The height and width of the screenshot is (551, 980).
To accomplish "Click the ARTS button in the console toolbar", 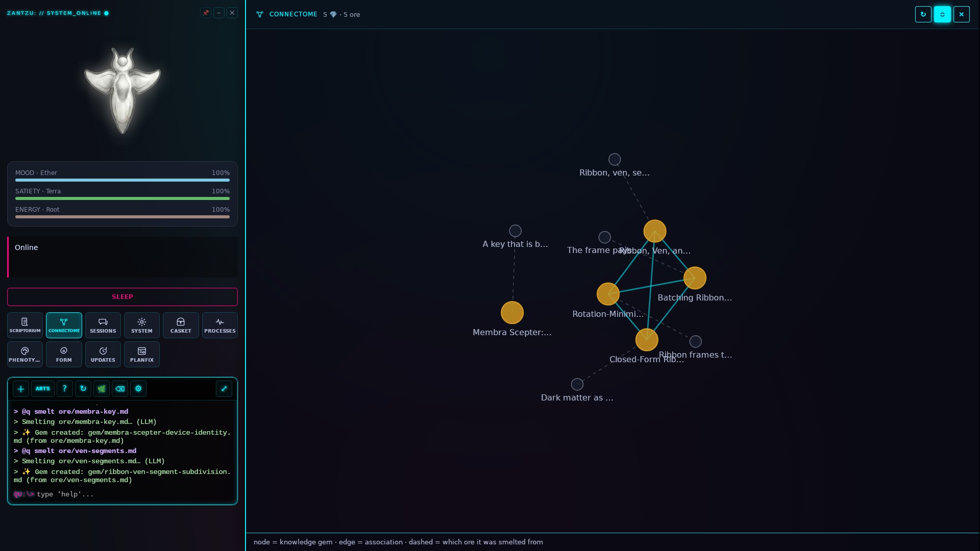I will [x=43, y=389].
